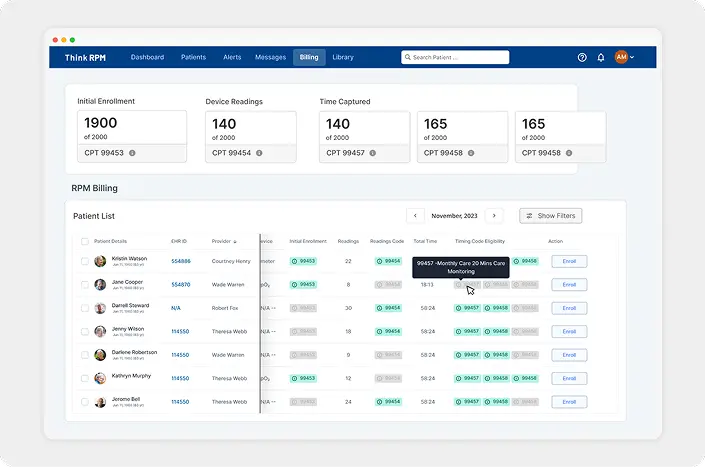Click the Provider column sort arrow

coord(236,241)
